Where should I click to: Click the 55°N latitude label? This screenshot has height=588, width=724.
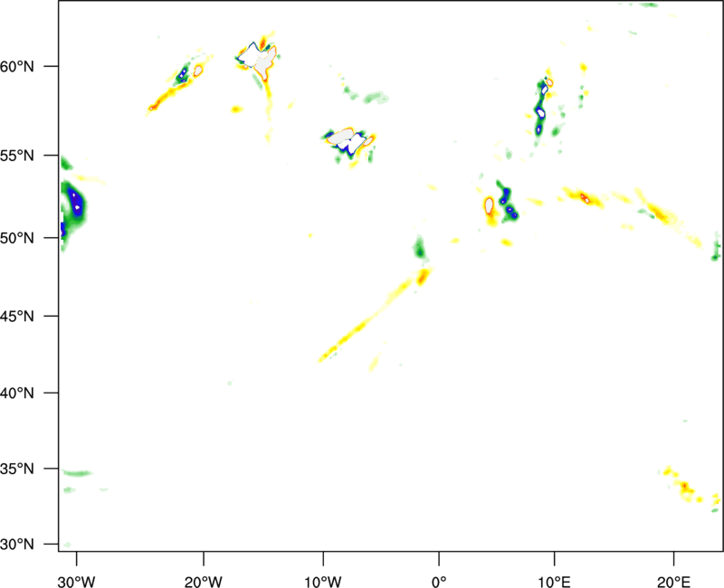(17, 156)
